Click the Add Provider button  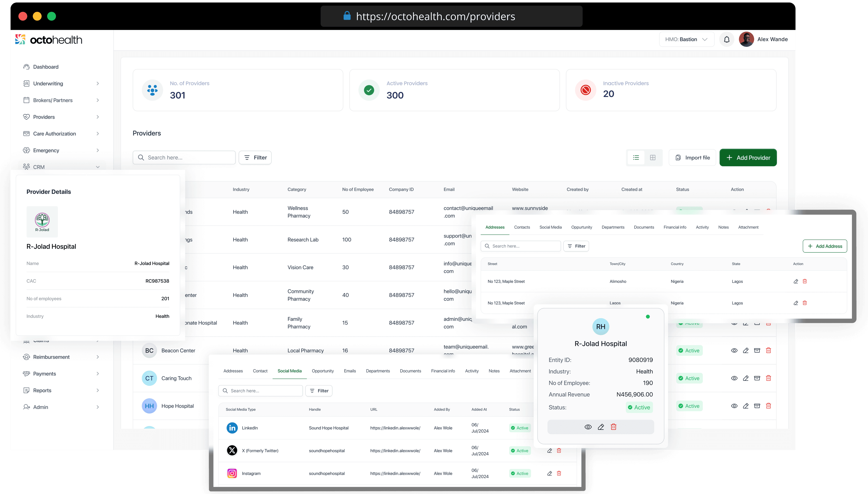[x=748, y=157]
